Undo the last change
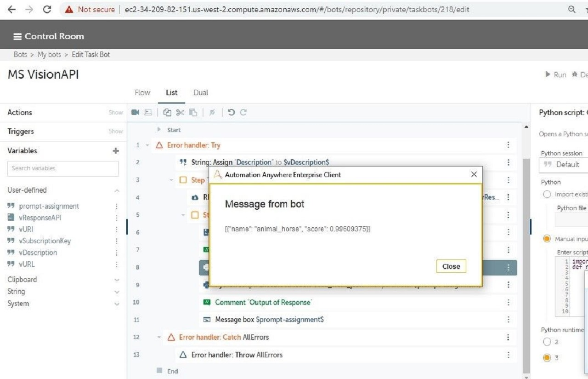The height and width of the screenshot is (379, 588). pyautogui.click(x=231, y=112)
